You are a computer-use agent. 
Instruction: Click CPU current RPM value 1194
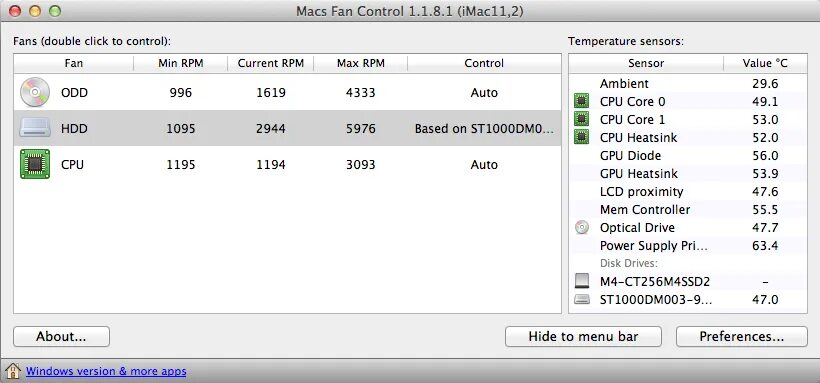(x=270, y=165)
